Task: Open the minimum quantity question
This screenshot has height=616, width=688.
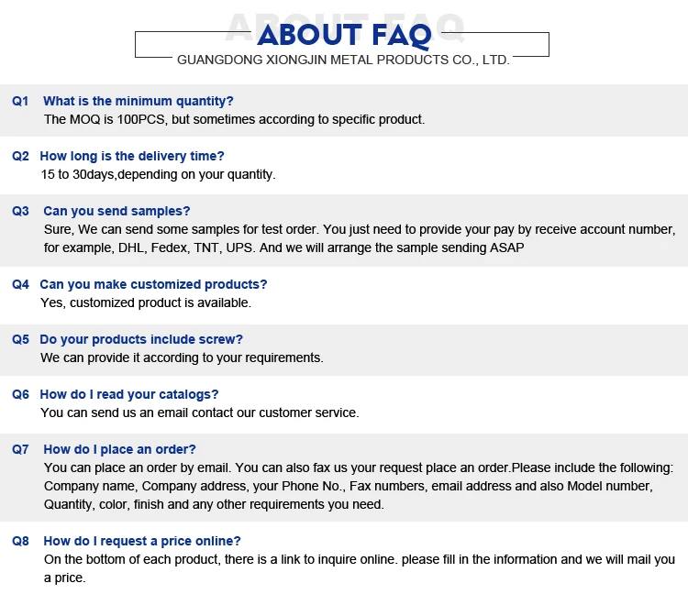Action: [139, 101]
